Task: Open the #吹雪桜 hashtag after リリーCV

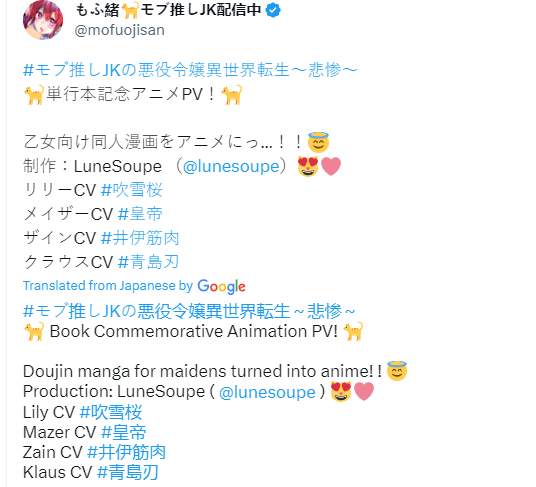Action: click(132, 190)
